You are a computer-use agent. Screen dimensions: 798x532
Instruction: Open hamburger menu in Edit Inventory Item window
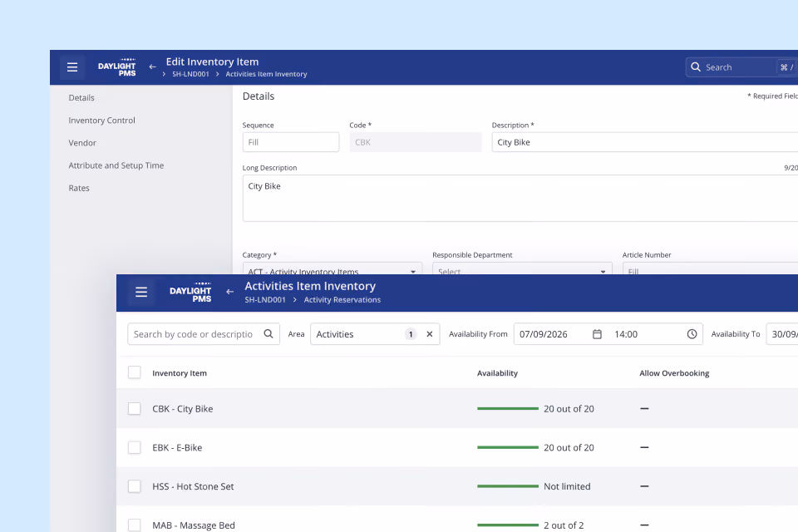72,67
